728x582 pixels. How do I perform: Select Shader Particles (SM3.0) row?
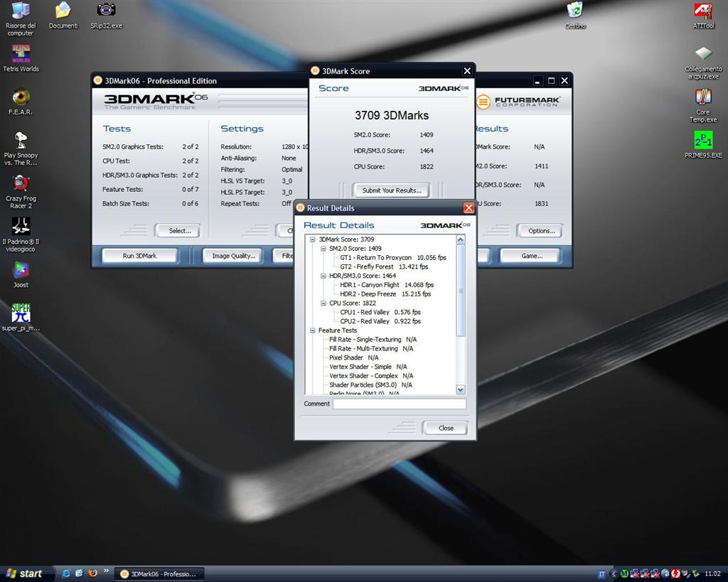point(370,384)
